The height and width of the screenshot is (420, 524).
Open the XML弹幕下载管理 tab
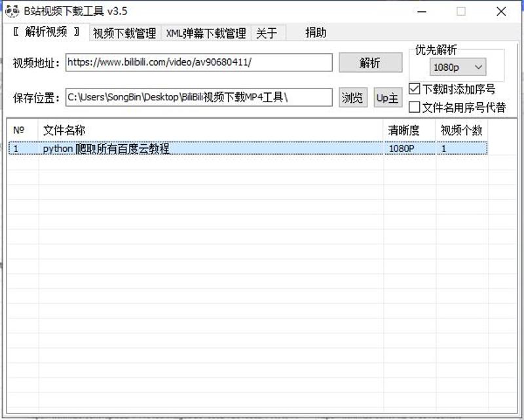coord(206,33)
